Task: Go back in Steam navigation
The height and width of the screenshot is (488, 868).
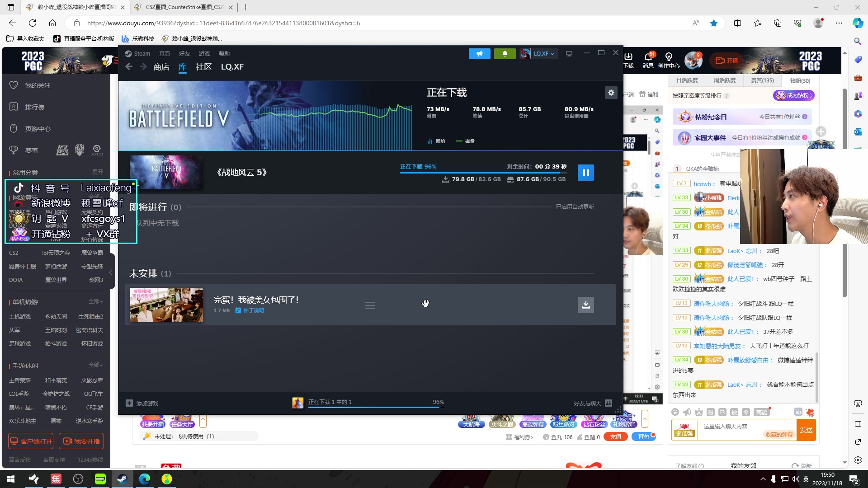Action: 129,67
